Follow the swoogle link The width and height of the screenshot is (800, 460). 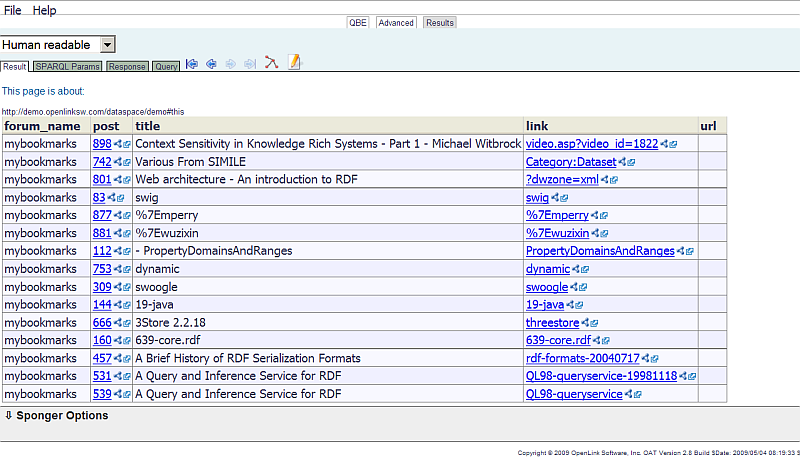547,287
